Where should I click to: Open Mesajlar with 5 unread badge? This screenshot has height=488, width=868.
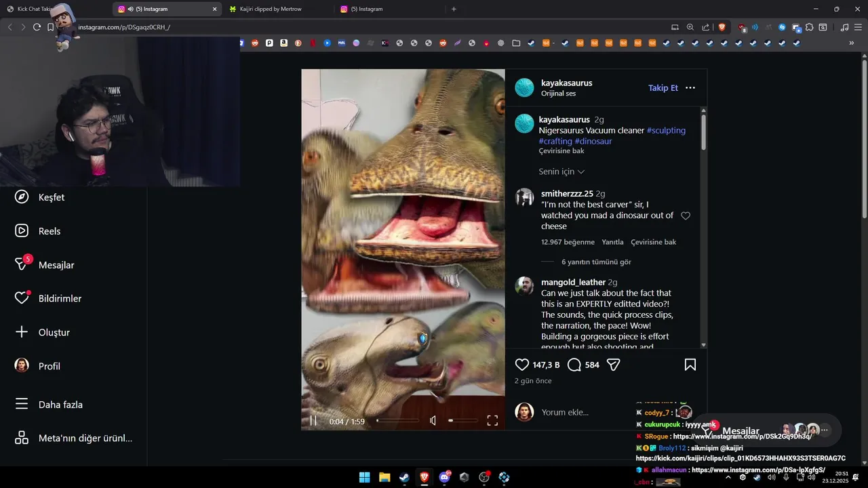pyautogui.click(x=45, y=265)
